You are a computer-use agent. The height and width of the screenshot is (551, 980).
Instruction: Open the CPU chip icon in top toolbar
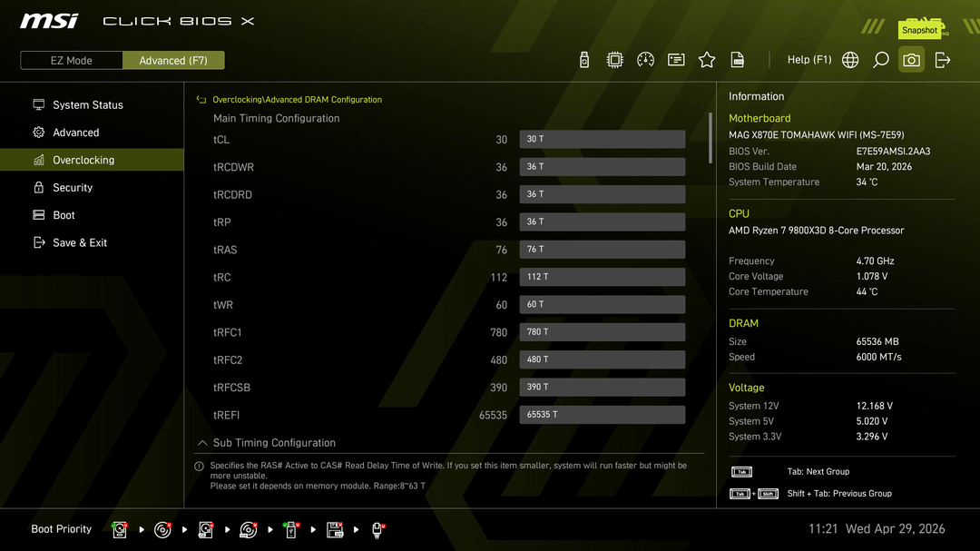pos(614,60)
